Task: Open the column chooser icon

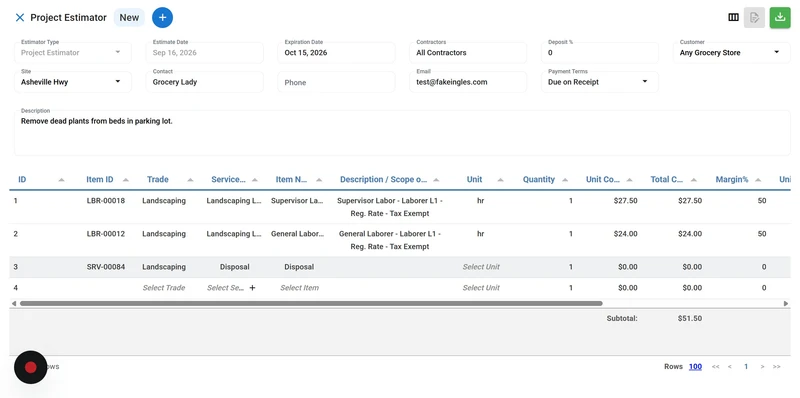Action: point(733,17)
